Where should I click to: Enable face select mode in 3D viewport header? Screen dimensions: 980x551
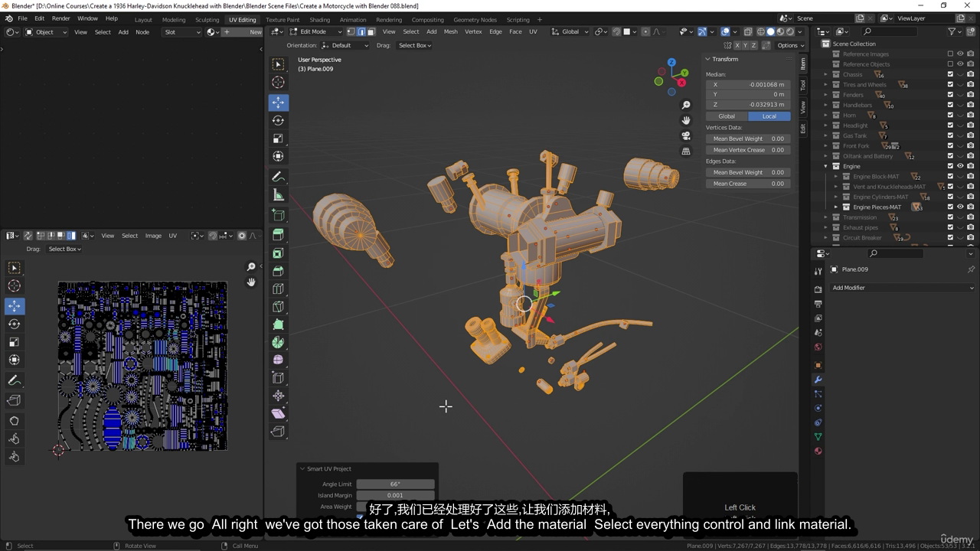(x=371, y=31)
